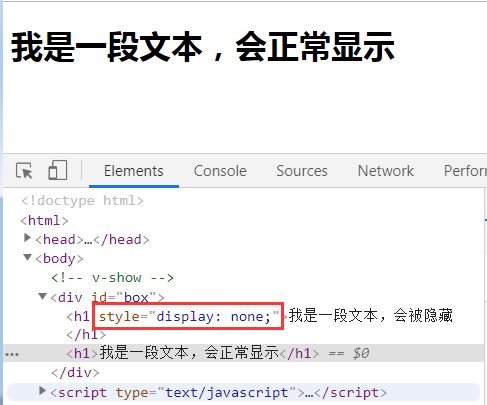Switch to the Sources tab
This screenshot has height=405, width=487.
pyautogui.click(x=302, y=171)
